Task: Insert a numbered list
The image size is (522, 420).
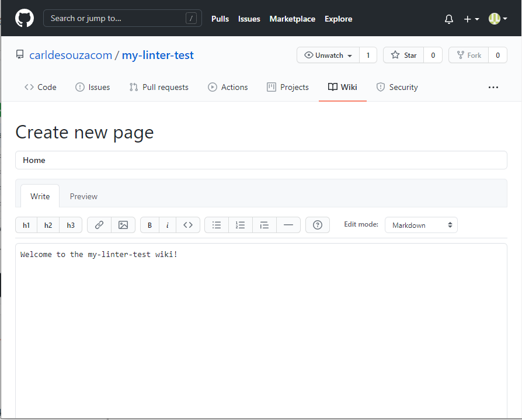Action: pos(240,225)
